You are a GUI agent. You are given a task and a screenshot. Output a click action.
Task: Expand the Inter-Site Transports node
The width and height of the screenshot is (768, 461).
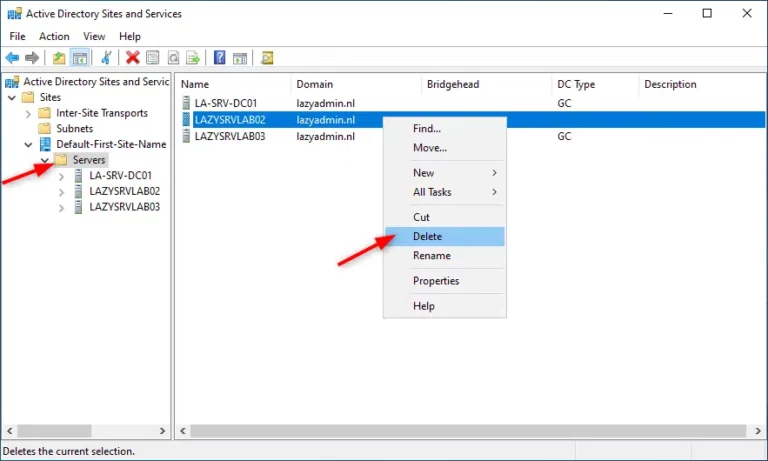click(x=28, y=114)
